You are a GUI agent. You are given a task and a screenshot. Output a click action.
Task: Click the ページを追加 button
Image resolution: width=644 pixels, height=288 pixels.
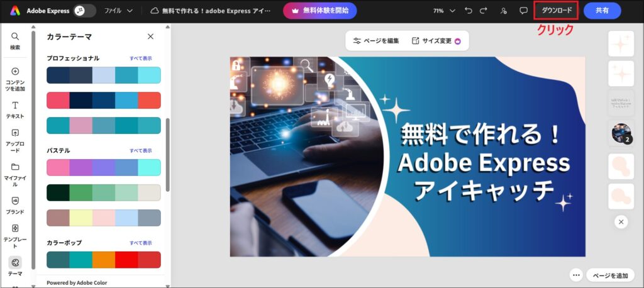click(610, 275)
